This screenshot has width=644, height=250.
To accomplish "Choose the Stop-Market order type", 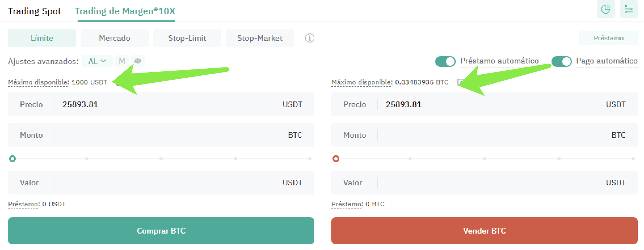I will [x=260, y=38].
